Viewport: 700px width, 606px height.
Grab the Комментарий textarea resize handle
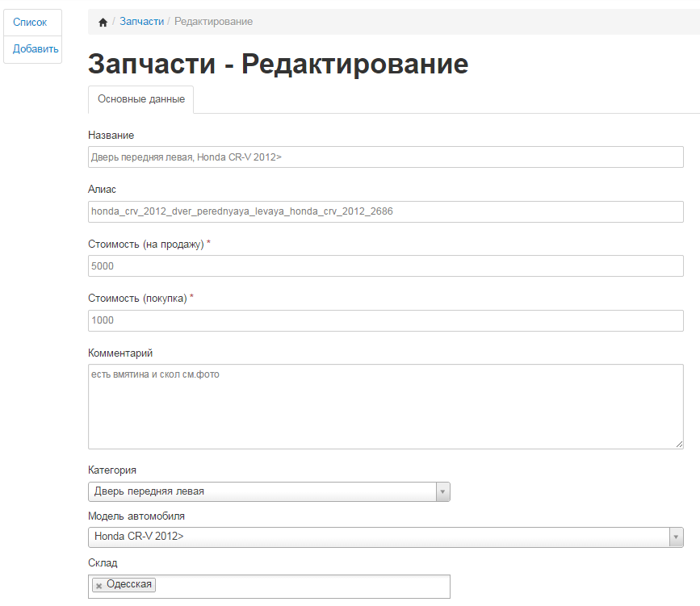tap(679, 443)
